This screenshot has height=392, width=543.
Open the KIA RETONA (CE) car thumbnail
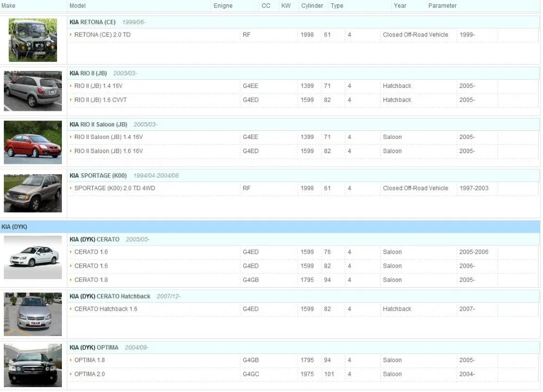click(33, 40)
